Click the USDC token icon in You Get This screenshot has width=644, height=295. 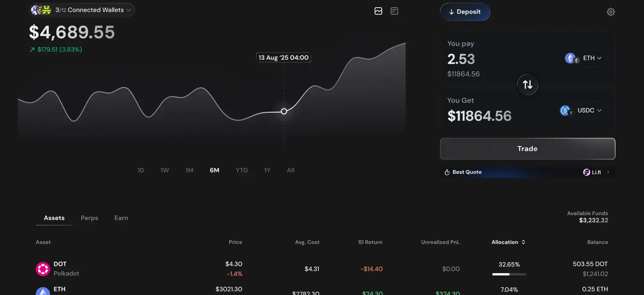pos(566,111)
